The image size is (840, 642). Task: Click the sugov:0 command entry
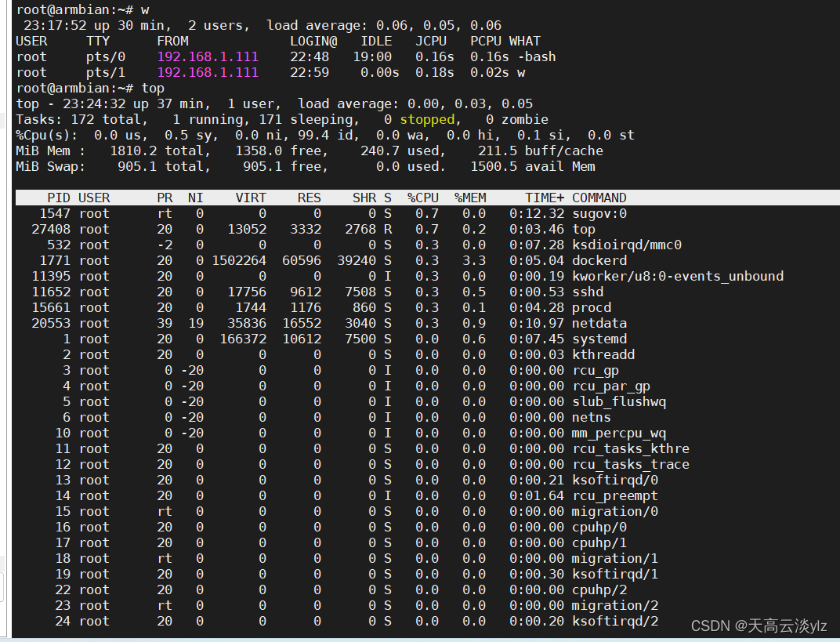tap(599, 213)
